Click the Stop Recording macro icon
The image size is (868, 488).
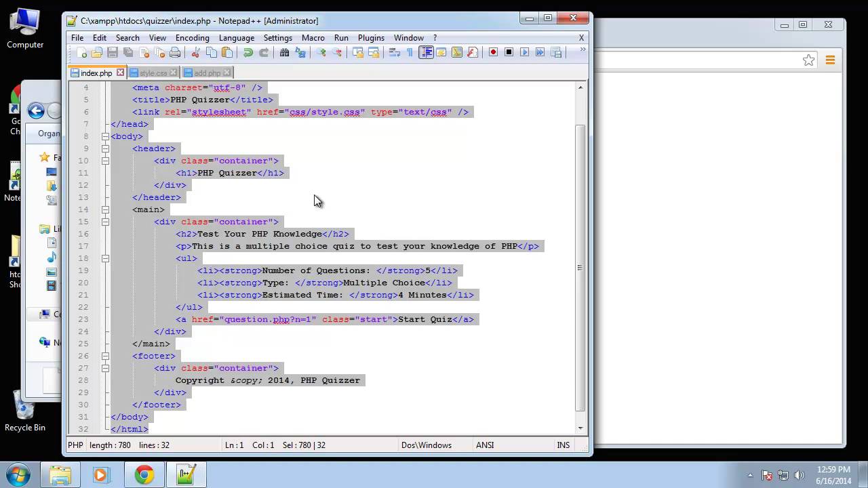(509, 52)
